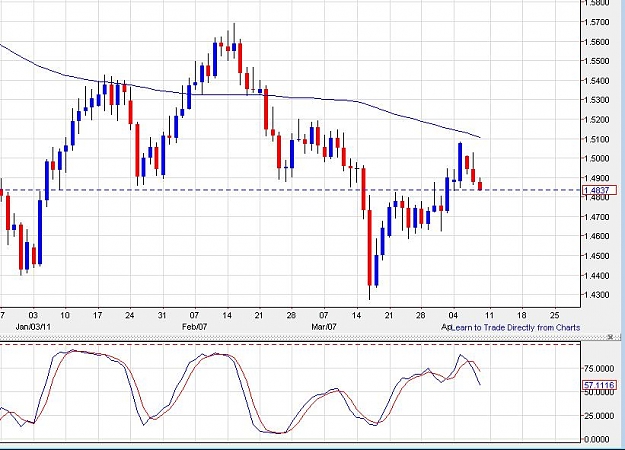Click the Jan/03/11 date label
Viewport: 625px width, 450px height.
pos(33,327)
